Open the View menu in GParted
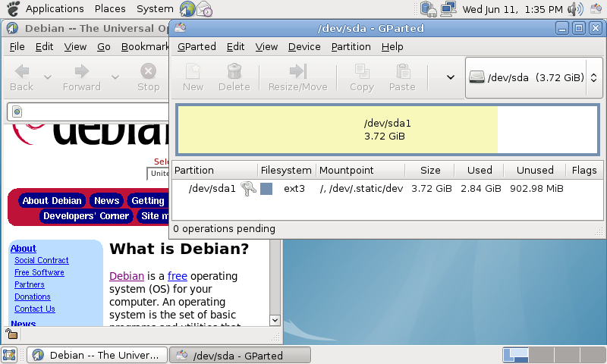 click(266, 47)
